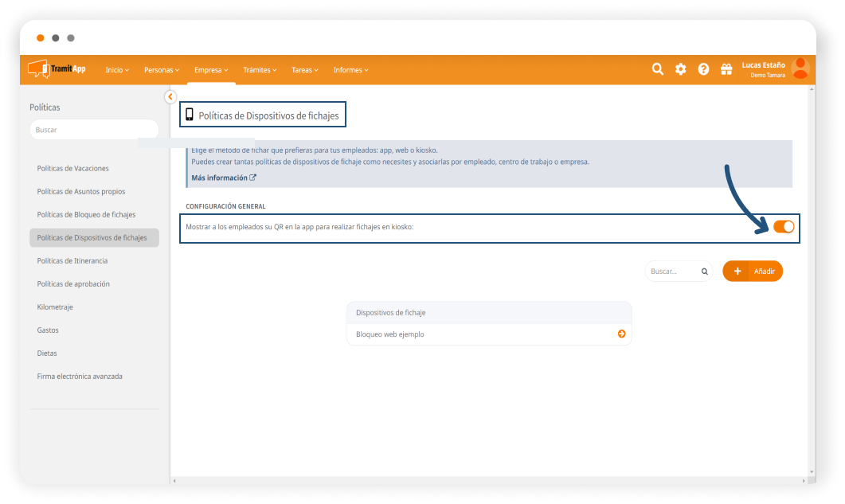Screen dimensions: 845x504
Task: Open settings gear icon in header
Action: tap(680, 69)
